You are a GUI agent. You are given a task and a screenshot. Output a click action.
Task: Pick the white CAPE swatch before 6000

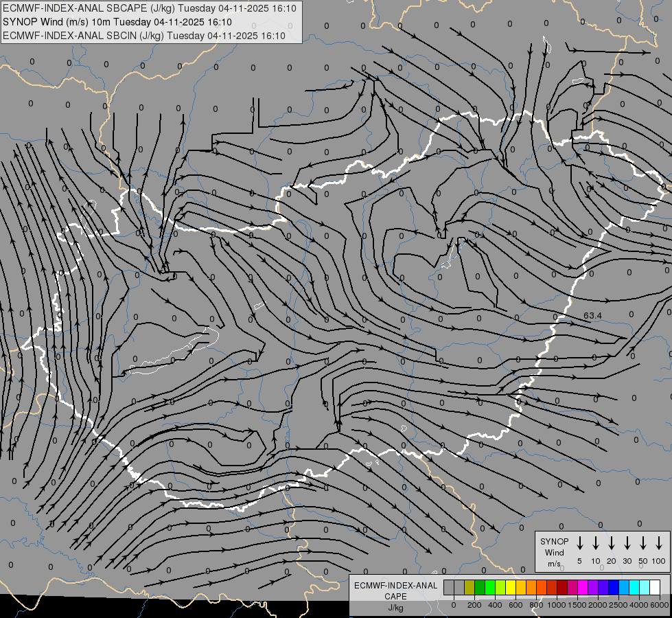point(656,587)
